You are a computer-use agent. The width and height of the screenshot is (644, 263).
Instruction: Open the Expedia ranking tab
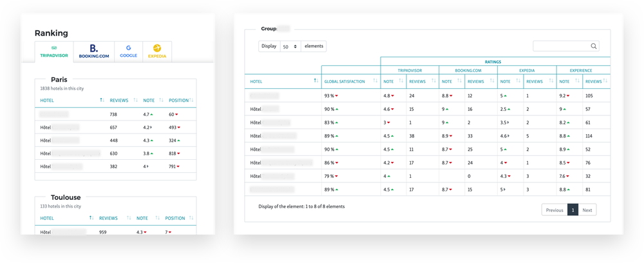tap(157, 52)
